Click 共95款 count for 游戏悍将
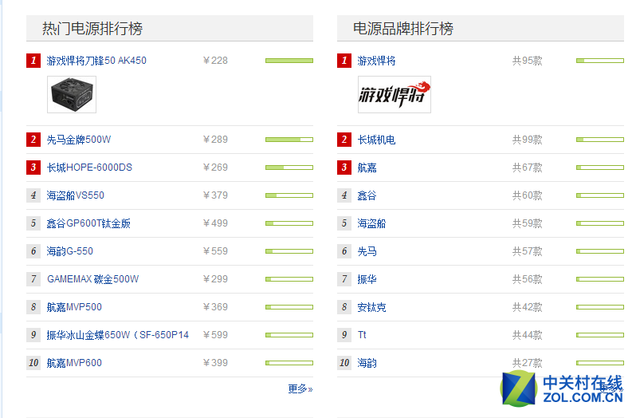The width and height of the screenshot is (640, 418). click(x=527, y=61)
